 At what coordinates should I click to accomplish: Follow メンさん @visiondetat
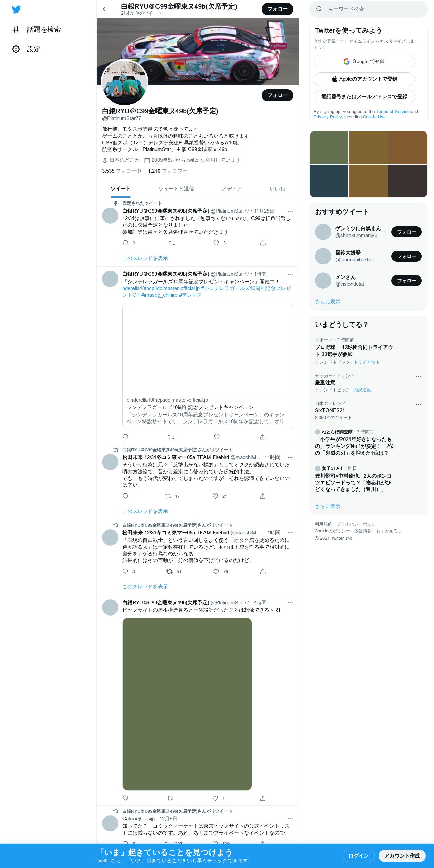point(406,281)
